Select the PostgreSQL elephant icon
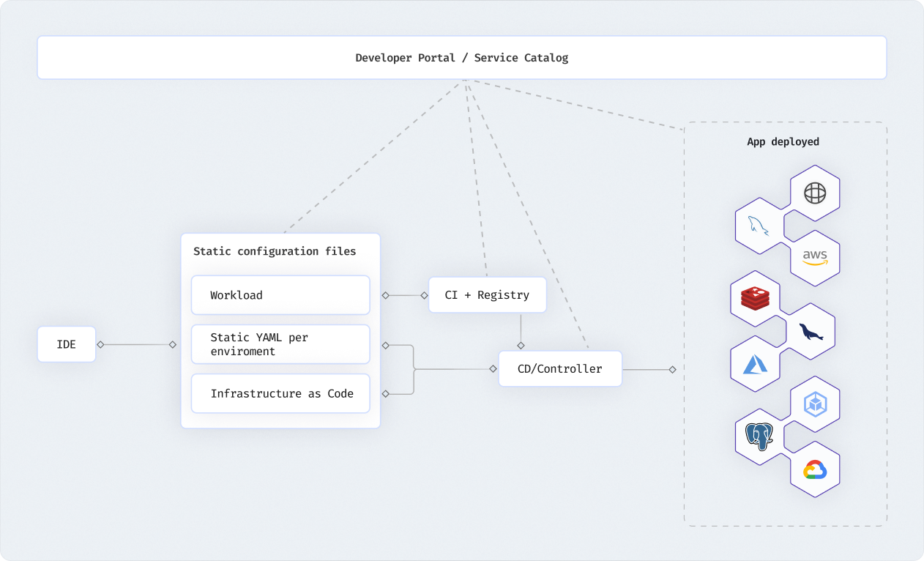 click(759, 436)
